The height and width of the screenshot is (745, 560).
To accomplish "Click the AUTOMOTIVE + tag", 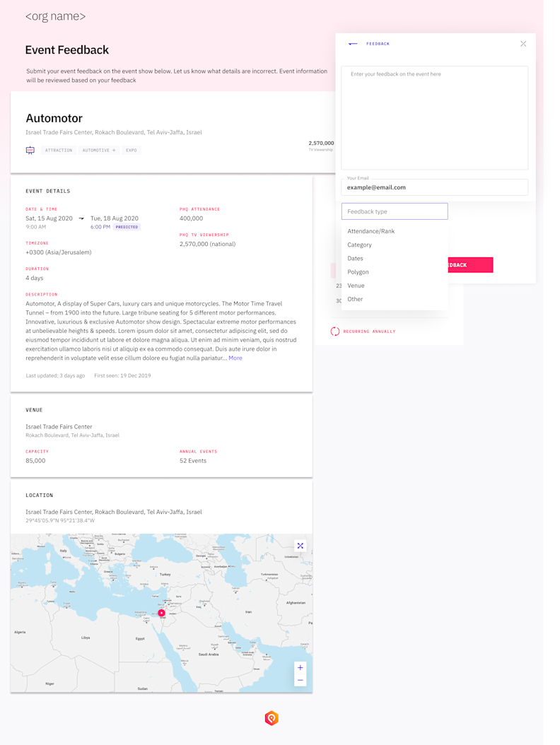I will click(x=99, y=150).
